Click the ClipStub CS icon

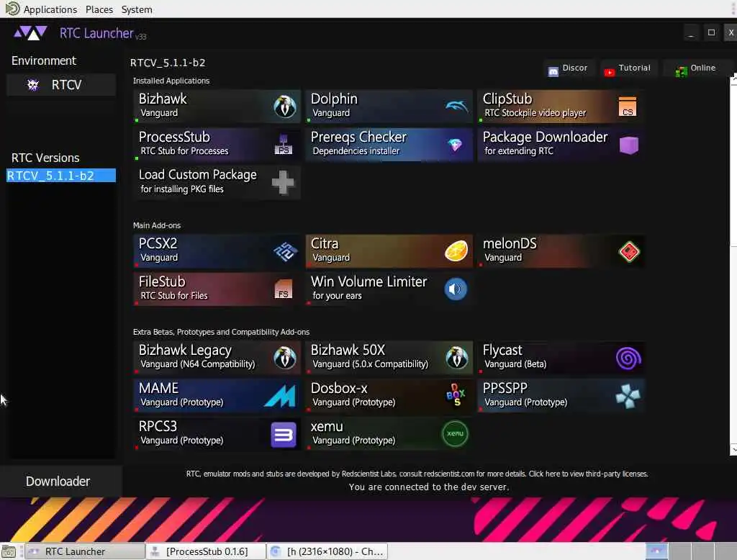tap(628, 107)
